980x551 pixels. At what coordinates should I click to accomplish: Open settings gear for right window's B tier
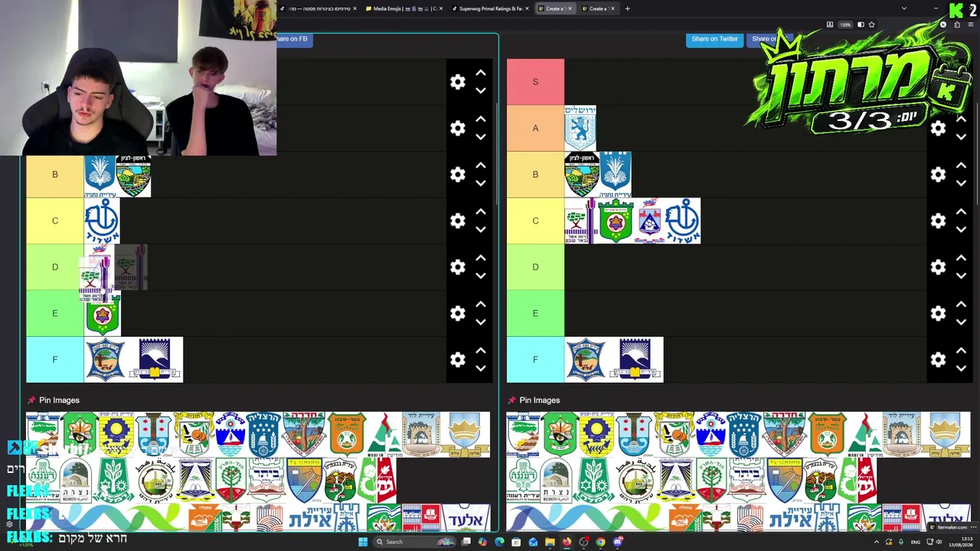[x=938, y=174]
